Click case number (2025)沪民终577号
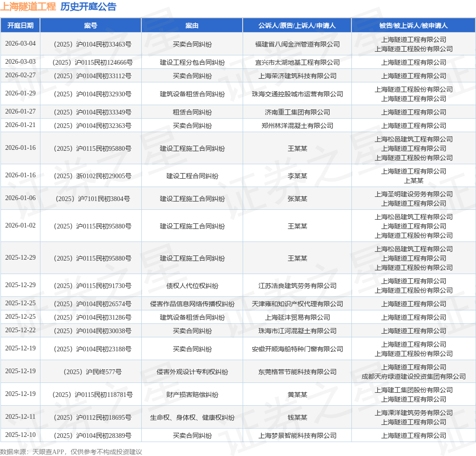The width and height of the screenshot is (476, 456). [93, 372]
